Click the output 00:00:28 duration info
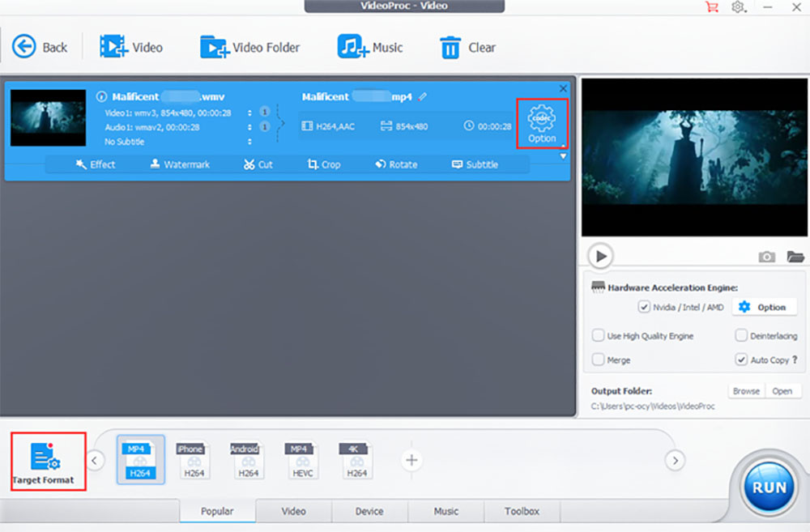The image size is (810, 532). click(488, 126)
